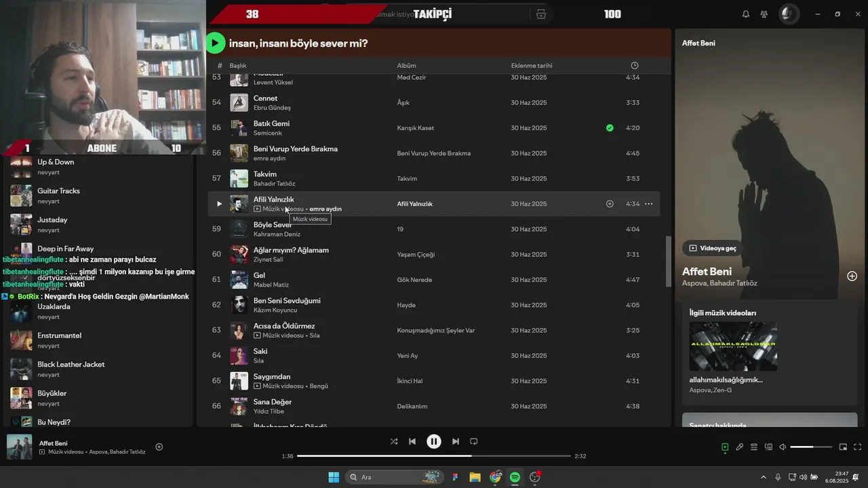Open the browse icon in search bar
The image size is (868, 488).
[x=541, y=14]
